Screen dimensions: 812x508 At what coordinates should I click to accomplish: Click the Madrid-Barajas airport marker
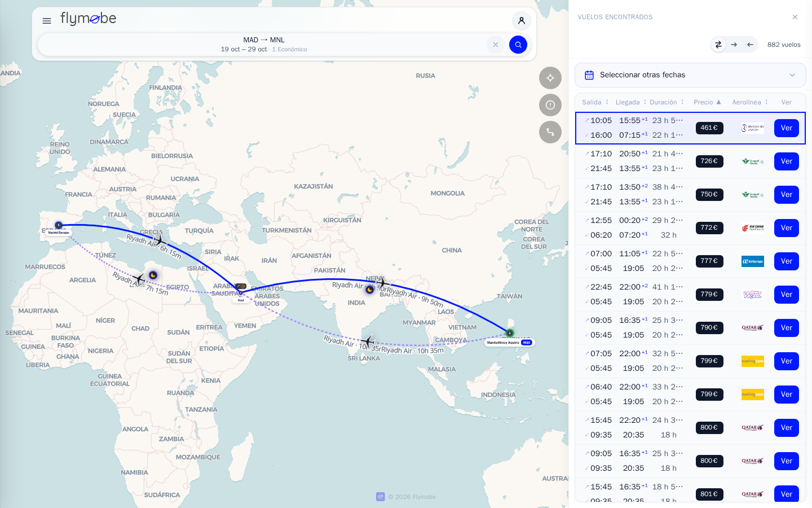[x=59, y=226]
